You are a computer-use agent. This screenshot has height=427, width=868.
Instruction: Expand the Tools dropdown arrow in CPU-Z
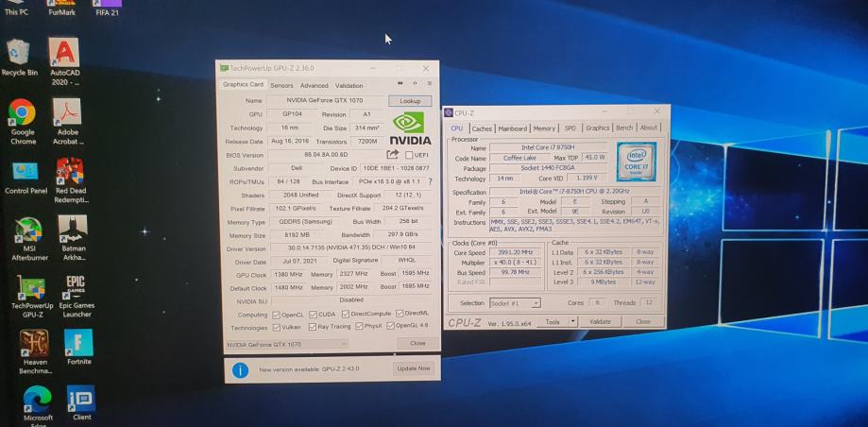(572, 322)
